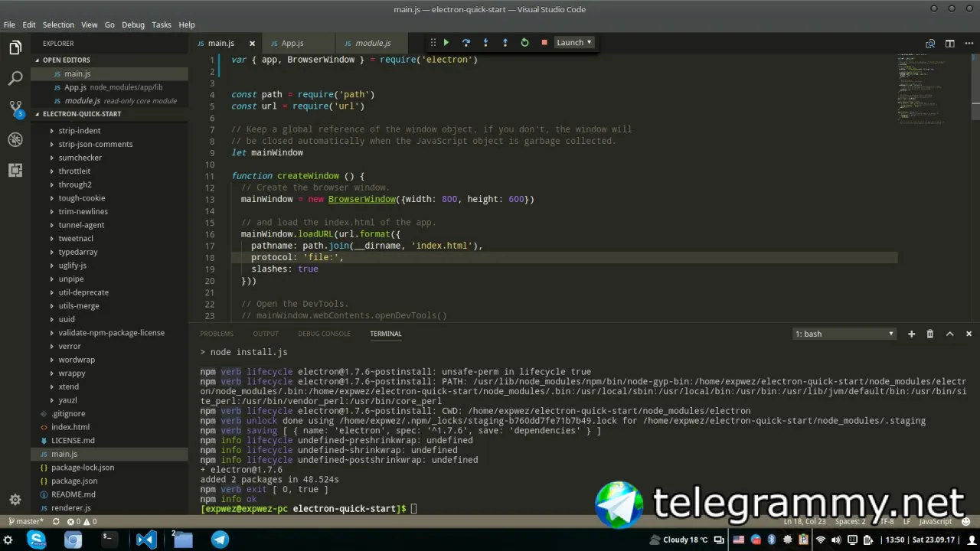Maximize the panel with the up chevron
This screenshot has height=551, width=980.
click(x=949, y=334)
